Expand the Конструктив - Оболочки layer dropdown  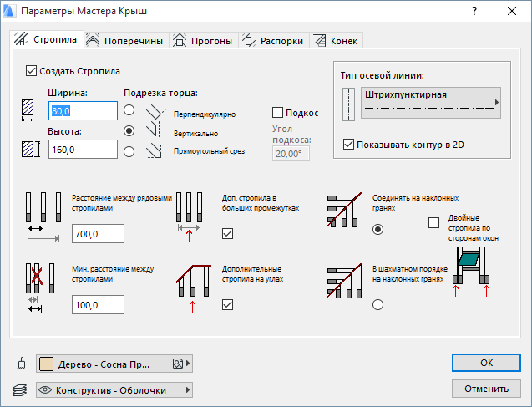(x=115, y=390)
